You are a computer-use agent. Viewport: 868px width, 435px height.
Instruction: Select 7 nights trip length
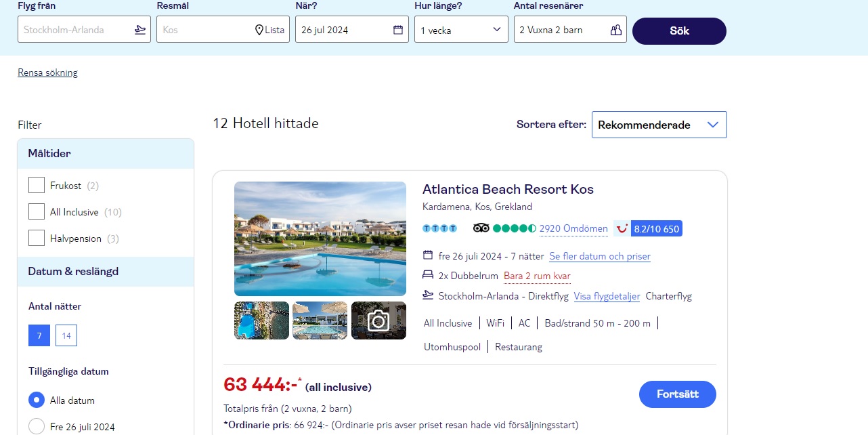tap(39, 335)
